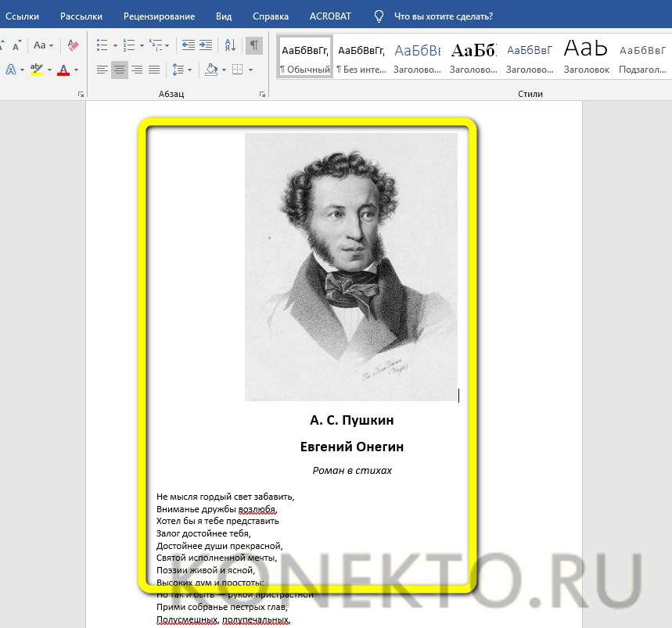Open shading color dropdown arrow
Screen dimensions: 672x628
pyautogui.click(x=224, y=70)
